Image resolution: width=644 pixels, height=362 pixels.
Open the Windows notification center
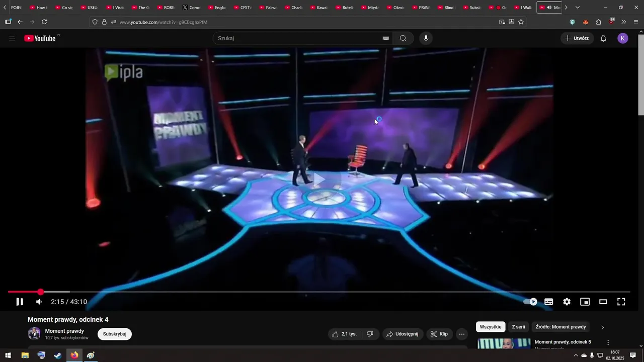coord(633,355)
